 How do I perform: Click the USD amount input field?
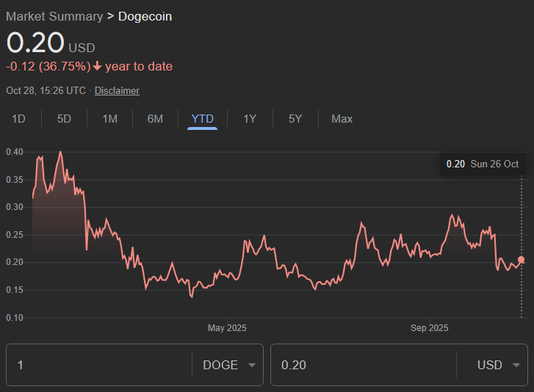364,365
